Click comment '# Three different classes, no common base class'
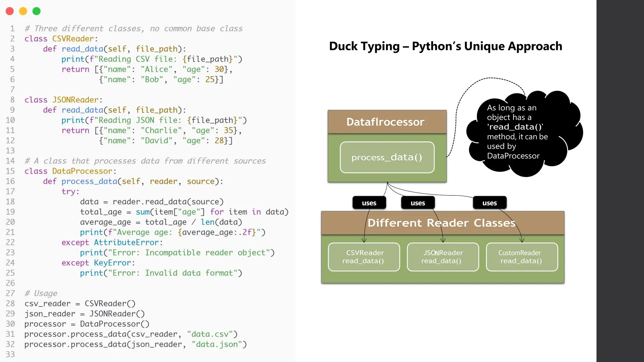 (134, 29)
